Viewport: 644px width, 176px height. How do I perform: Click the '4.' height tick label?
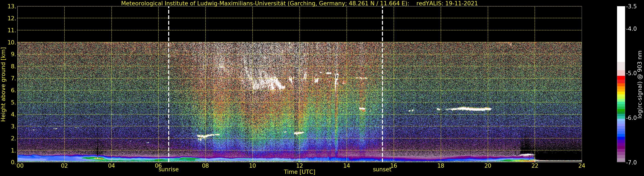(13, 114)
